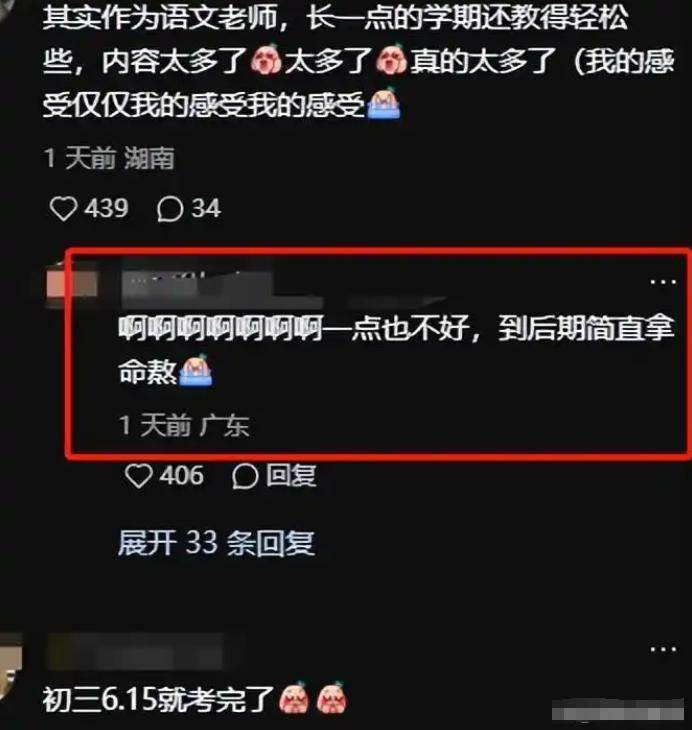Tap the 回复 reply button text
Screen dimensions: 692x730
(291, 476)
